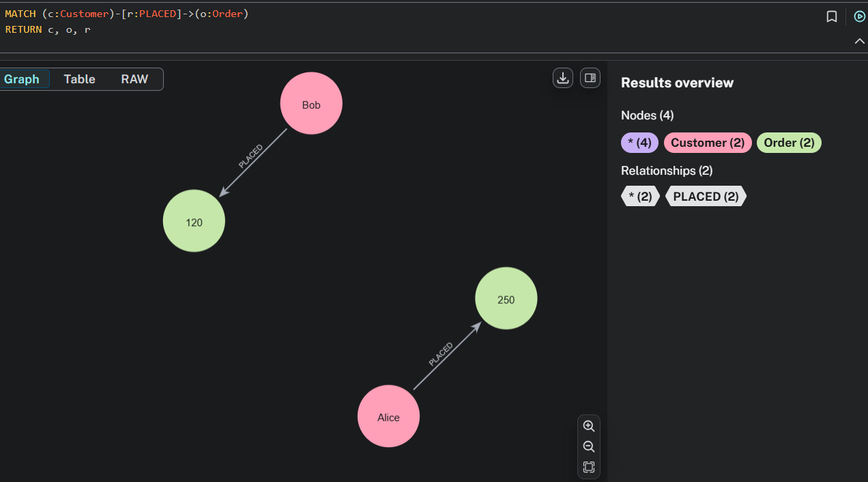
Task: Switch to the Graph view tab
Action: 22,79
